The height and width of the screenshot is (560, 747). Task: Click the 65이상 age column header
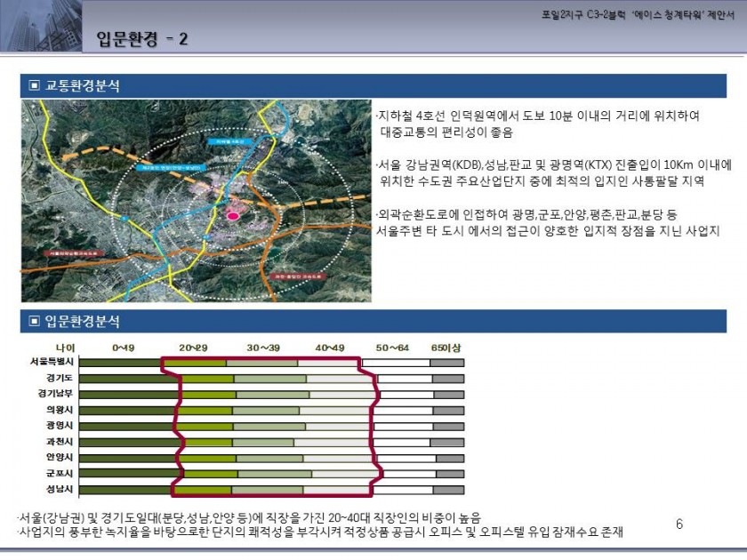coord(446,347)
